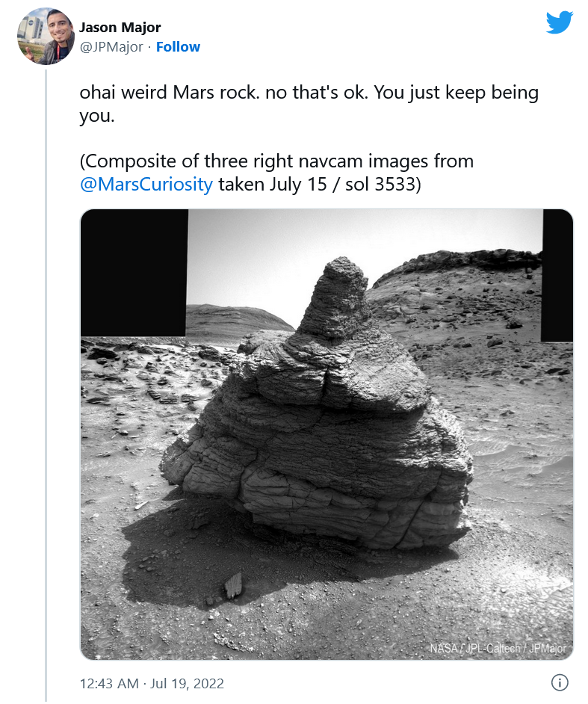Open the @MarsCuriosity mention link
588x704 pixels.
pyautogui.click(x=146, y=184)
